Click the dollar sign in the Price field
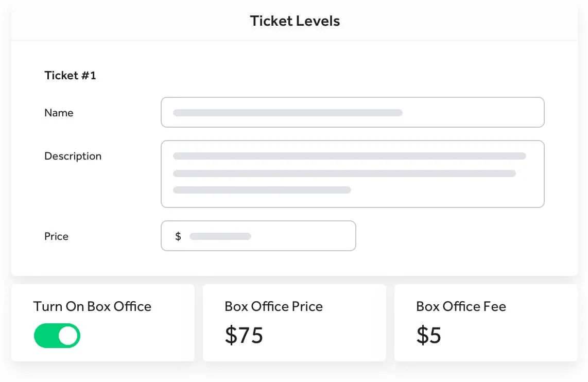 pos(178,236)
